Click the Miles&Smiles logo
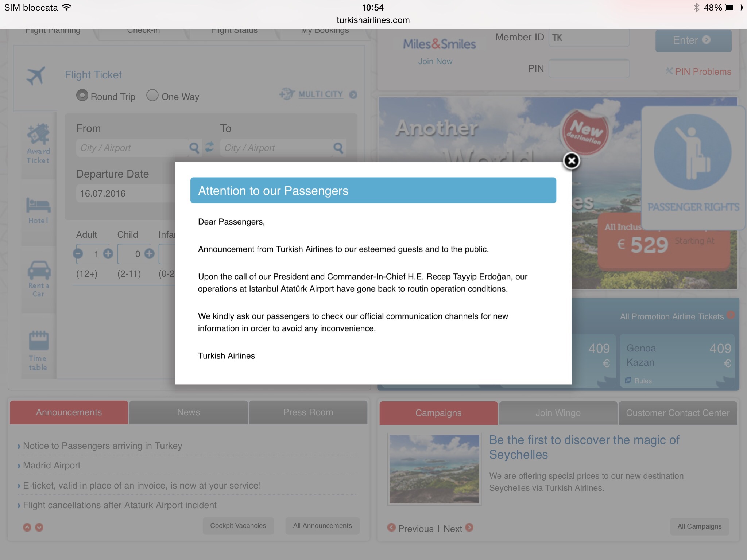The height and width of the screenshot is (560, 747). [x=439, y=44]
